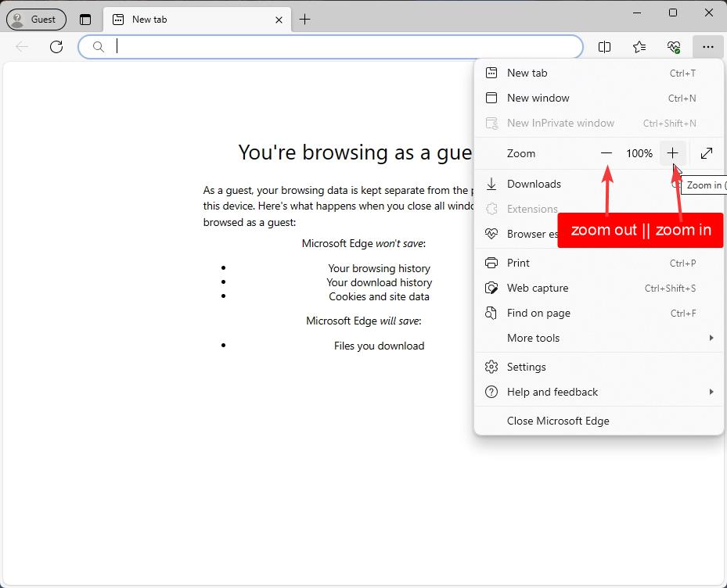The width and height of the screenshot is (727, 588).
Task: Open the split screen icon
Action: pyautogui.click(x=604, y=47)
